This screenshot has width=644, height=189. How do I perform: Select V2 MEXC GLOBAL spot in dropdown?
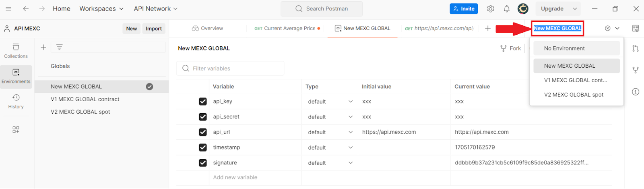[x=576, y=95]
